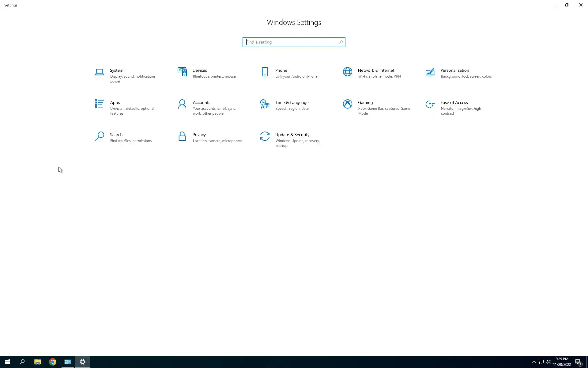Open Update & Security arrows icon
This screenshot has width=588, height=368.
pos(265,136)
